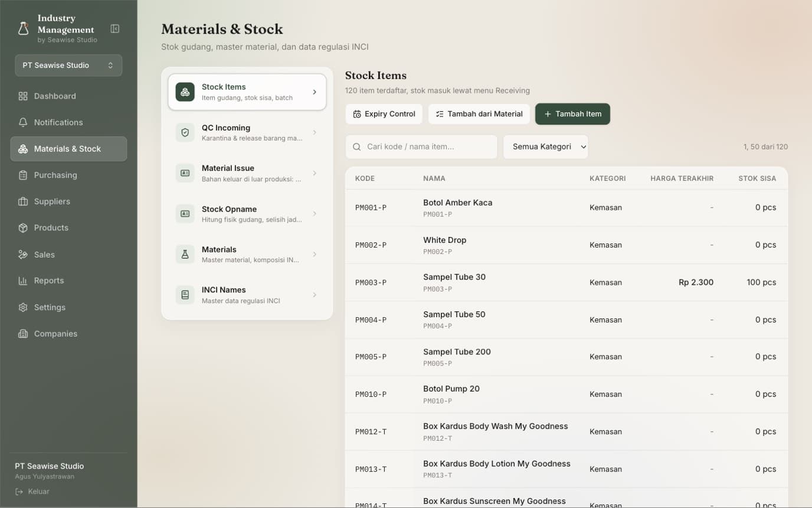The image size is (812, 508).
Task: Click the Dashboard grid icon
Action: (23, 96)
